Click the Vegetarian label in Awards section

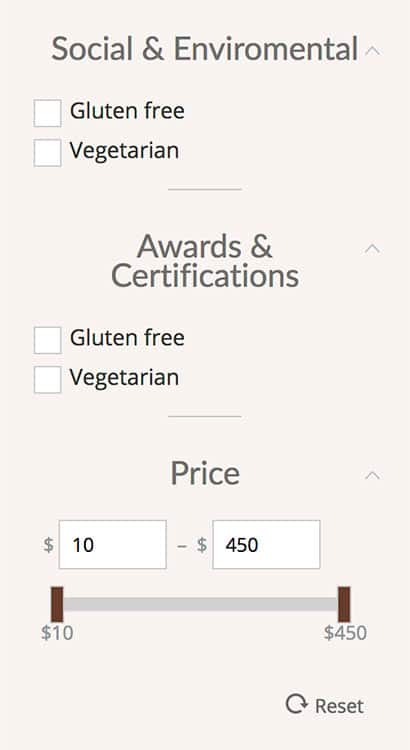point(124,378)
